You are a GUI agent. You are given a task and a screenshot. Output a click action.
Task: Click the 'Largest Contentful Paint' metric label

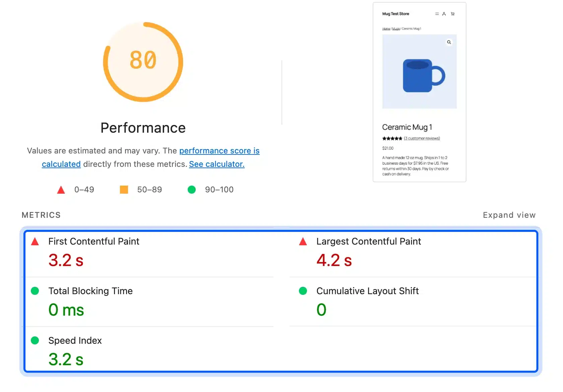(x=369, y=242)
